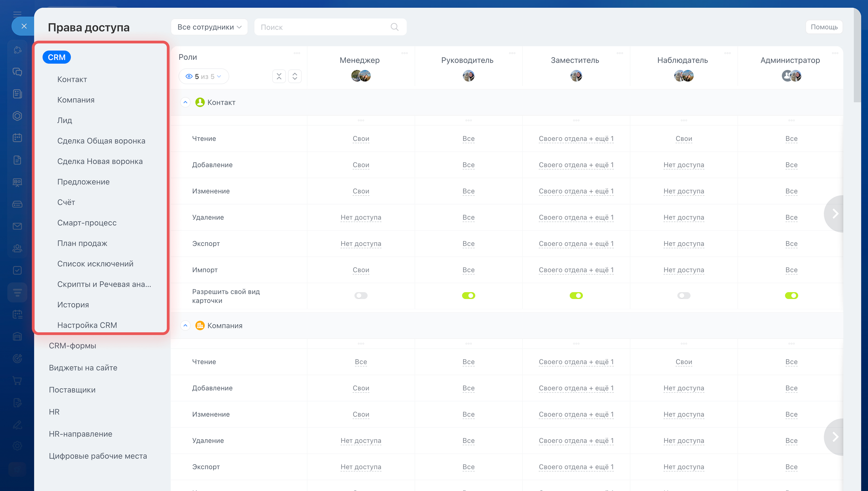The height and width of the screenshot is (491, 868).
Task: Open the calendar icon in left sidebar
Action: point(18,138)
